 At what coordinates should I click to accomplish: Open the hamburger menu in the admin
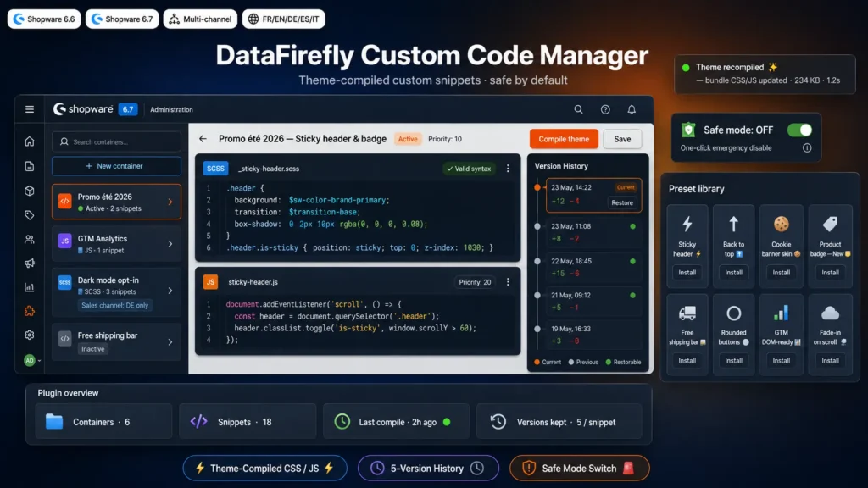30,109
